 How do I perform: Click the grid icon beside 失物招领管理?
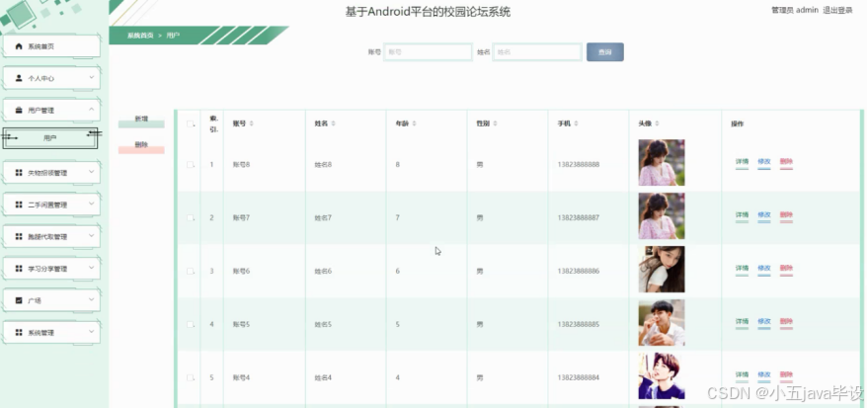tap(19, 173)
